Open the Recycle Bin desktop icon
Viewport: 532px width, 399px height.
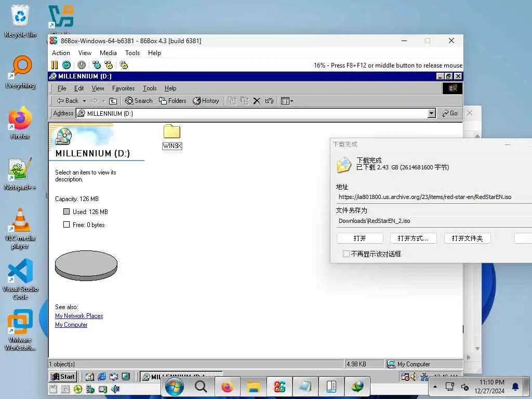[20, 21]
